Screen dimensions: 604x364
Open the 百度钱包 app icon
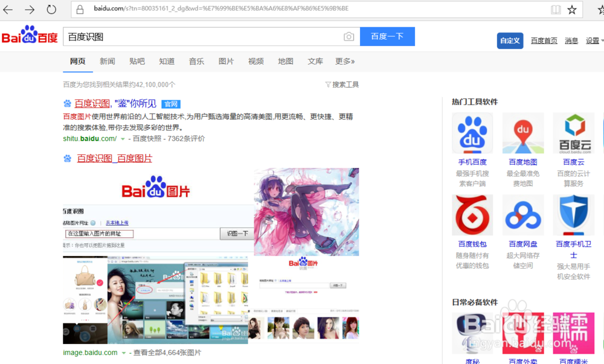pyautogui.click(x=472, y=215)
